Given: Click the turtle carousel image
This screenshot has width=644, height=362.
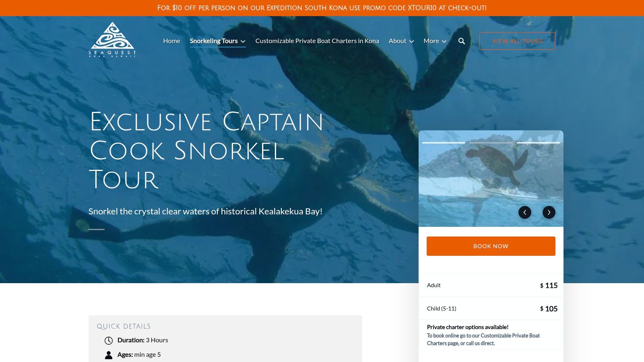Looking at the screenshot, I should [x=491, y=179].
